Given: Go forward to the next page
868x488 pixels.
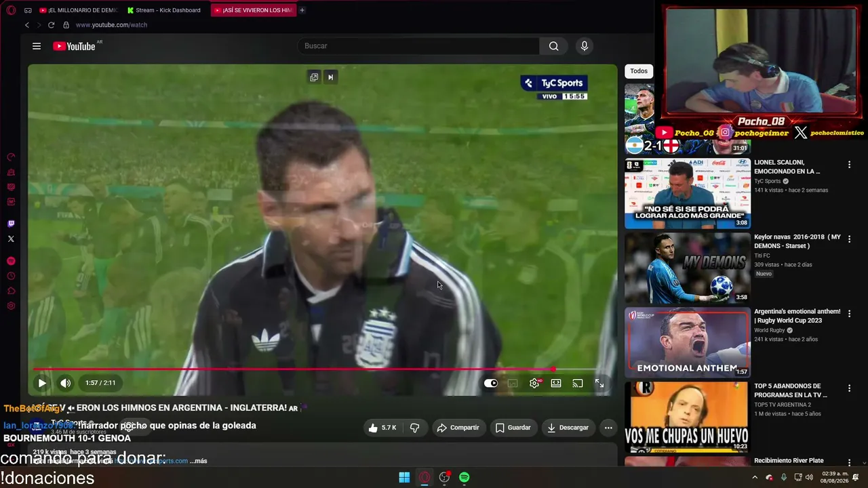Looking at the screenshot, I should point(39,25).
